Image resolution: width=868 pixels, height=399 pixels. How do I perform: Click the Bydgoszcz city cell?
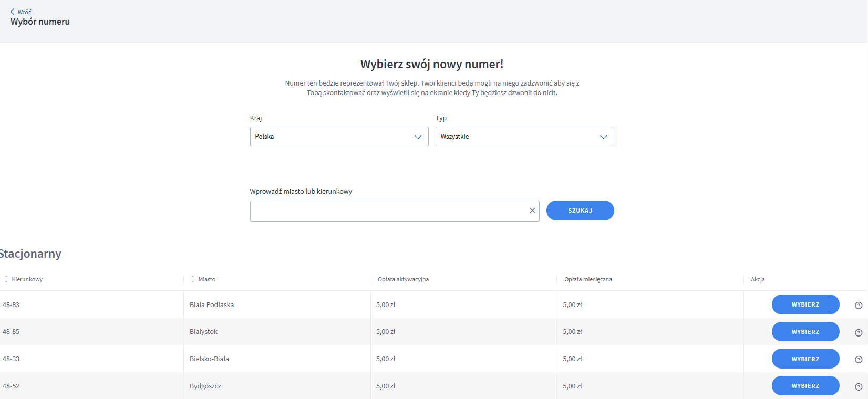click(x=205, y=386)
